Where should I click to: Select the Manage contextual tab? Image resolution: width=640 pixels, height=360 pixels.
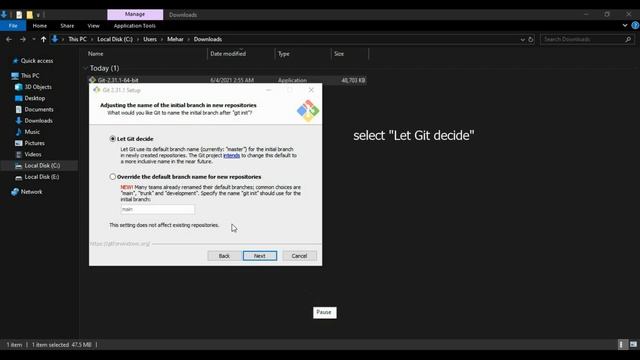click(135, 14)
